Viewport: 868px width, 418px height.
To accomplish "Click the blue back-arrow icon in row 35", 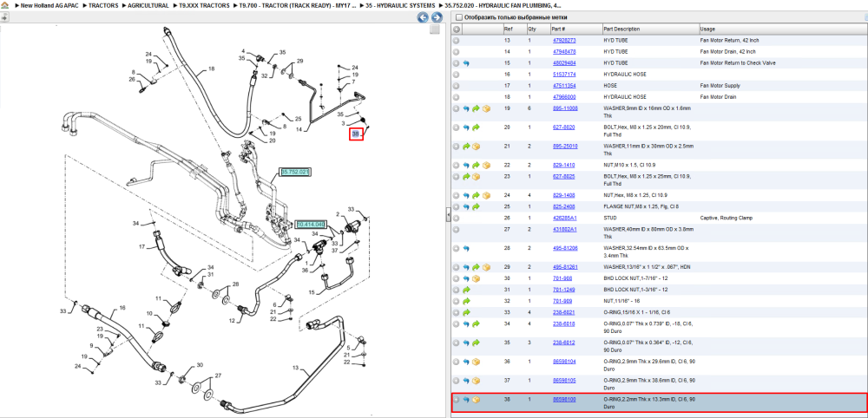I will 466,343.
